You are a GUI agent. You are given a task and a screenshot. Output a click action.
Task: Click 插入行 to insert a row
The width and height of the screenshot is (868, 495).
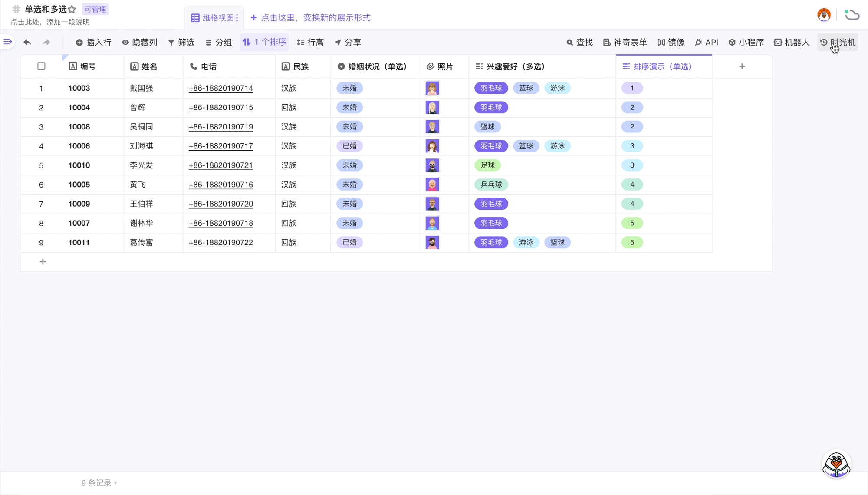(93, 42)
